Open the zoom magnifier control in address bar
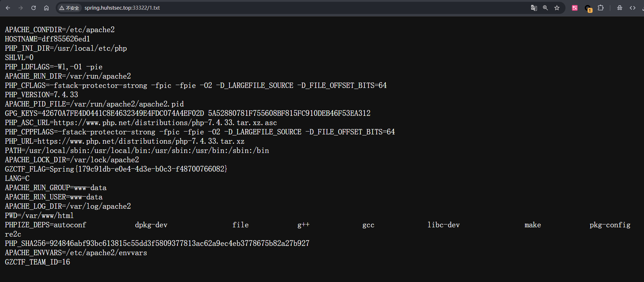The image size is (644, 282). (545, 8)
